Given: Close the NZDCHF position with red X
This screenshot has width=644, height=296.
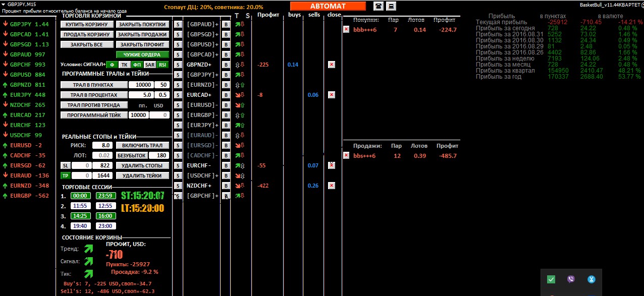Looking at the screenshot, I should pyautogui.click(x=332, y=186).
